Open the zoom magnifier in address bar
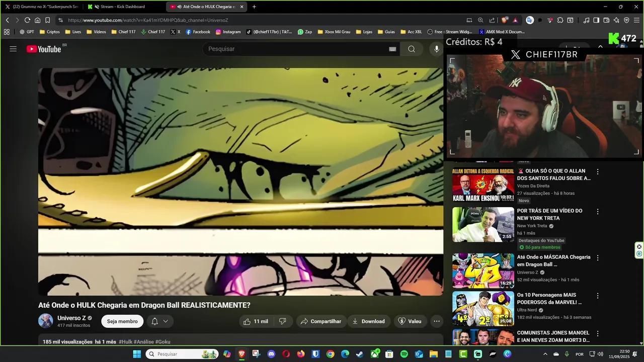Screen dimensions: 644x362 (x=480, y=20)
